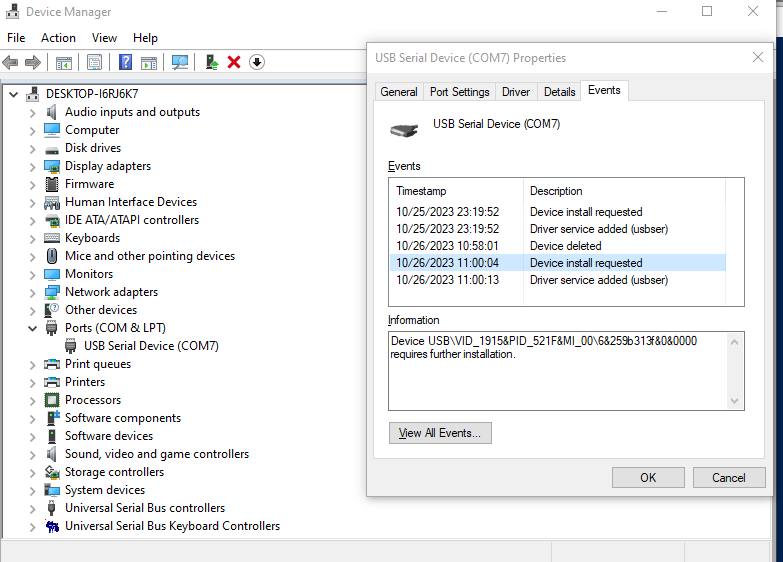This screenshot has width=783, height=562.
Task: Click the down-arrow Disable device toolbar icon
Action: [257, 62]
